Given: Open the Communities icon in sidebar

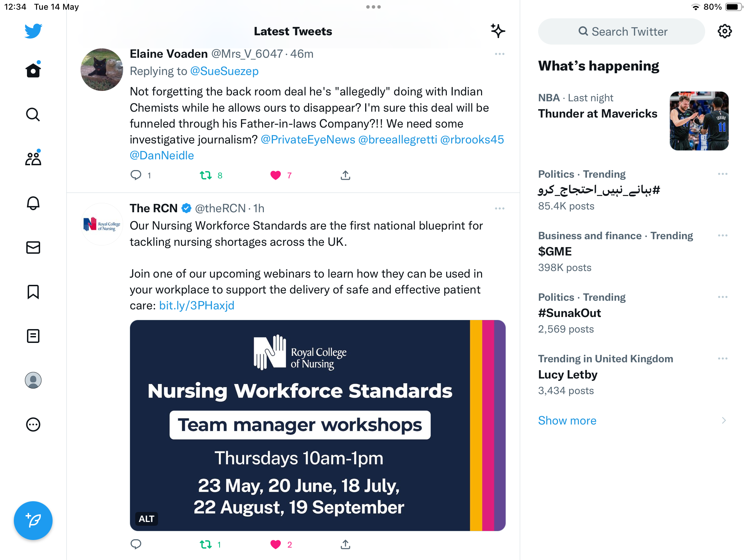Looking at the screenshot, I should [x=33, y=159].
